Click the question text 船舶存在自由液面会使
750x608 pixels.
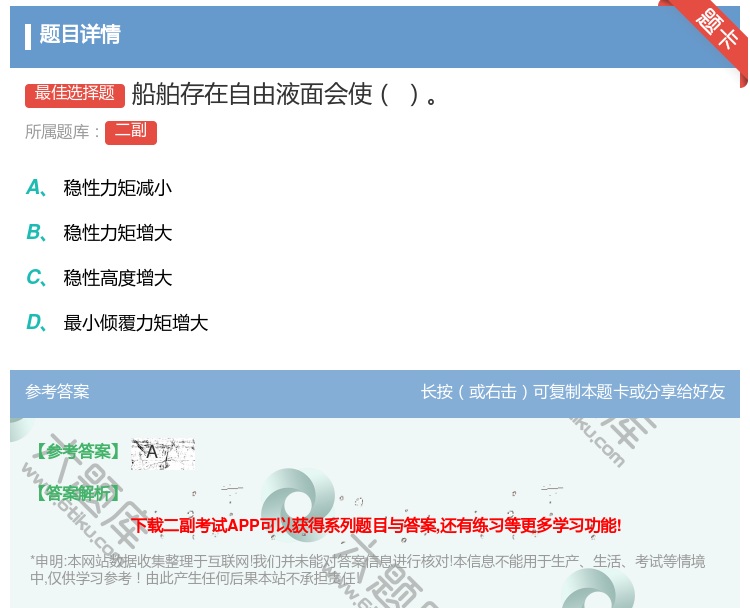pos(285,94)
